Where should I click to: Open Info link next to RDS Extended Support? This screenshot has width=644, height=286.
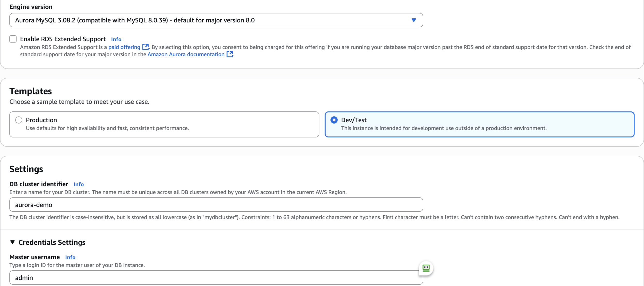coord(116,39)
